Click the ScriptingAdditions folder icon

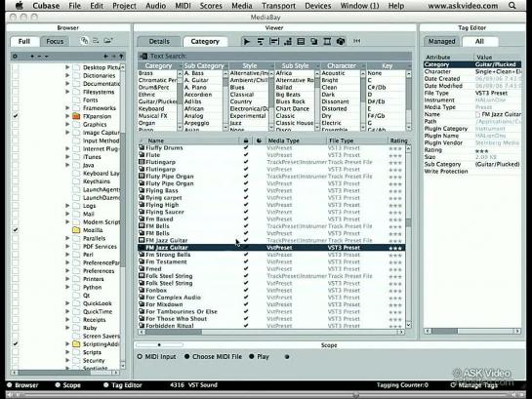76,344
